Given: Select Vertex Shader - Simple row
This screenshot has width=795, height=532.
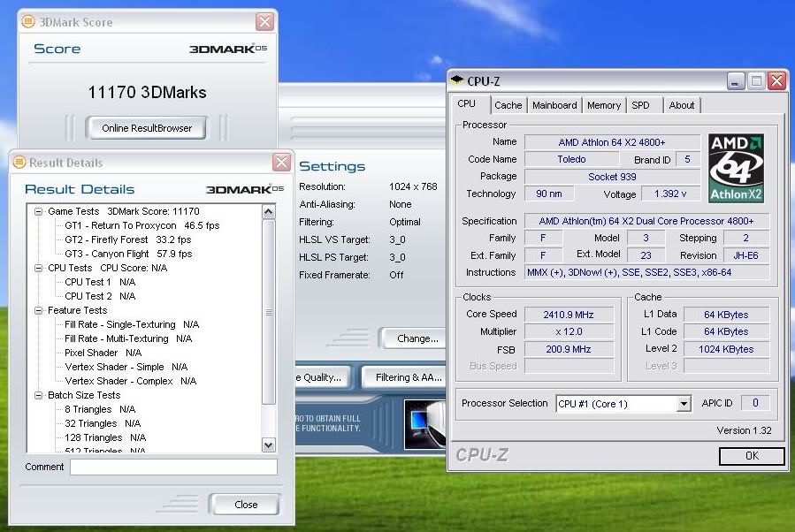Looking at the screenshot, I should click(126, 368).
